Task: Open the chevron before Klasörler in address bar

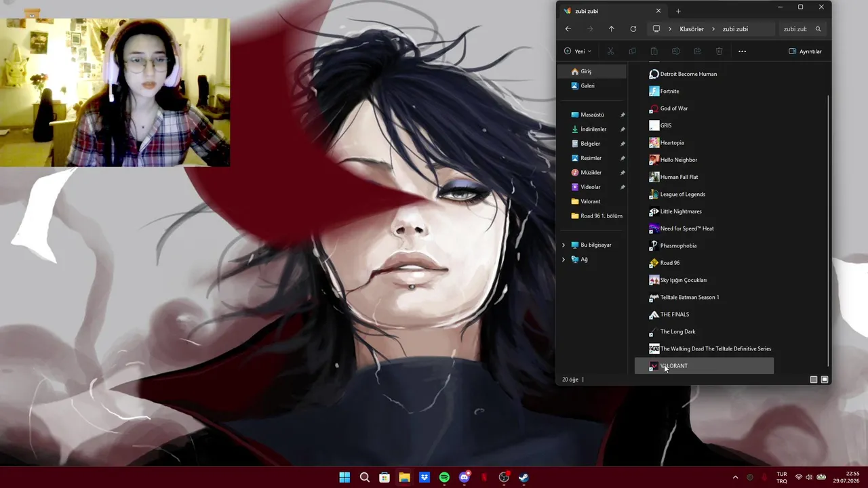Action: pos(670,29)
